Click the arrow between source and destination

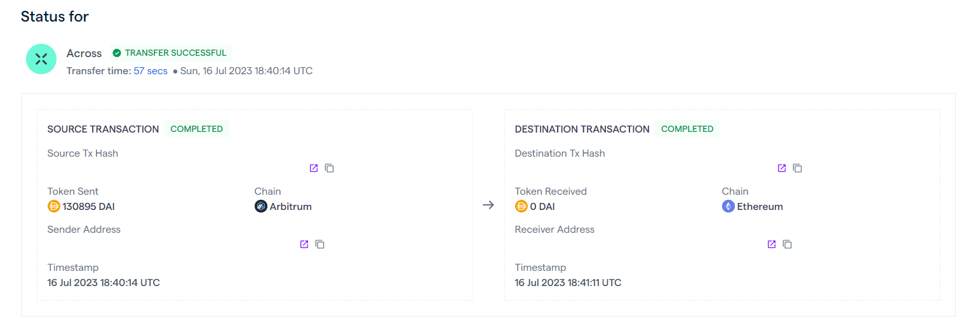(x=488, y=205)
